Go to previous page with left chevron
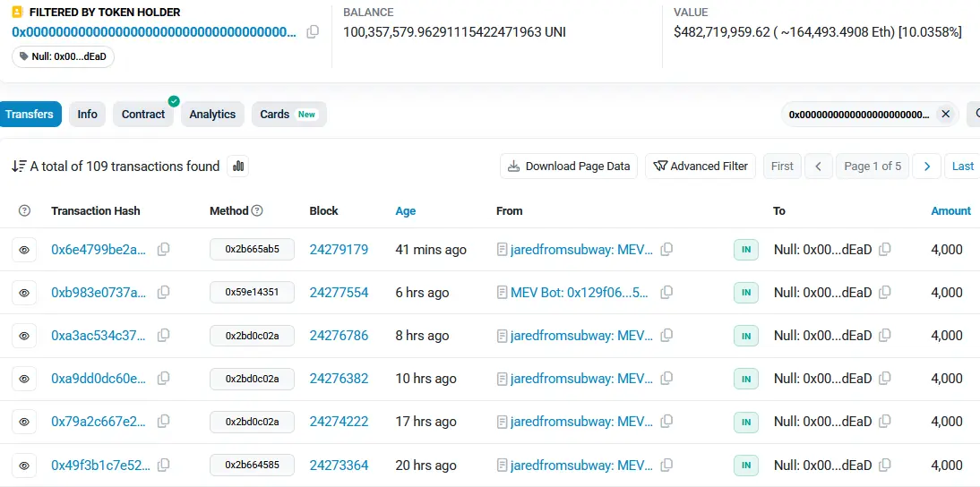This screenshot has width=980, height=487. click(x=818, y=167)
